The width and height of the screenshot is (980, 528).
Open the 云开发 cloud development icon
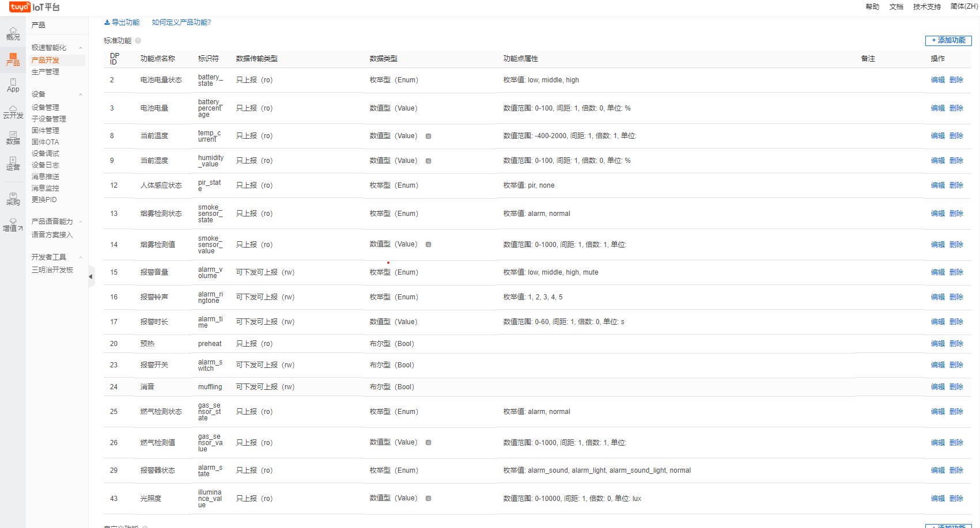(13, 112)
